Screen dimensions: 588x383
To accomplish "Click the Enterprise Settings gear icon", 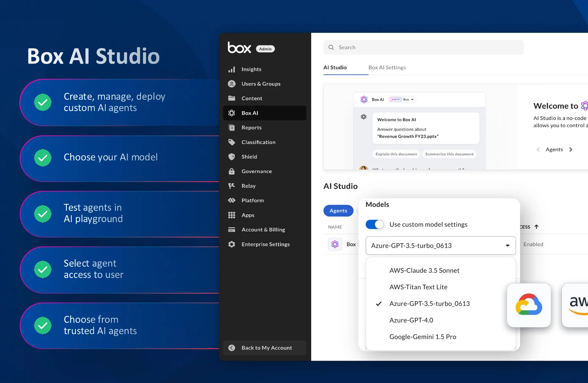I will 232,244.
